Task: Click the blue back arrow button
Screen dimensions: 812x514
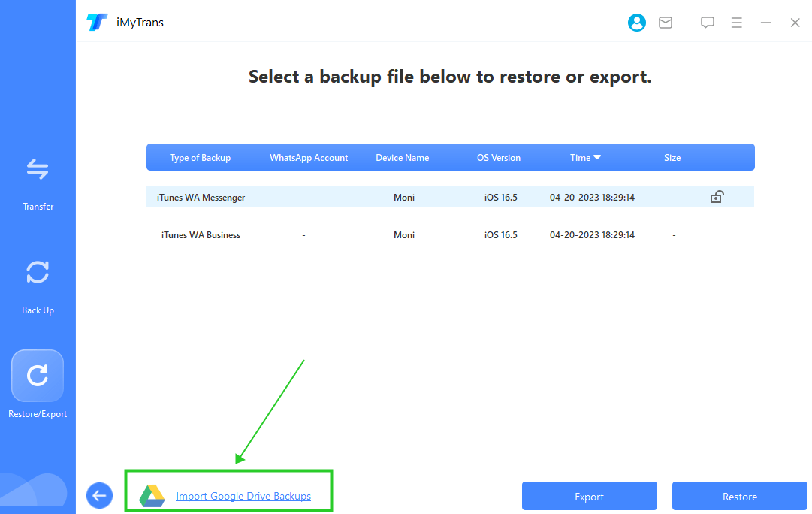Action: tap(99, 496)
